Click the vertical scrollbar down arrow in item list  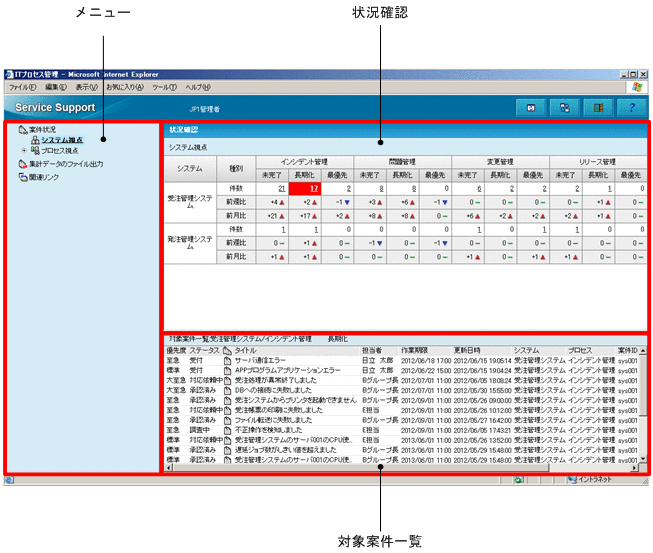tap(643, 459)
